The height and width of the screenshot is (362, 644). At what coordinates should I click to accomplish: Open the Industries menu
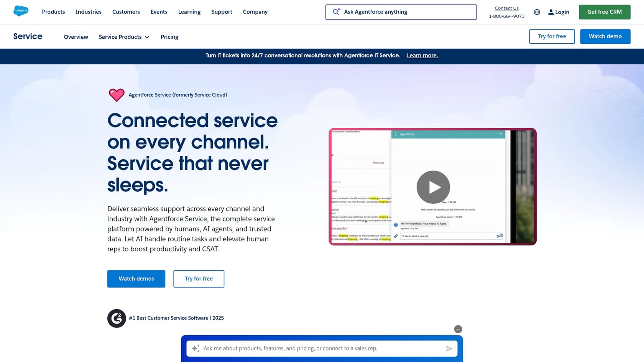pos(88,12)
